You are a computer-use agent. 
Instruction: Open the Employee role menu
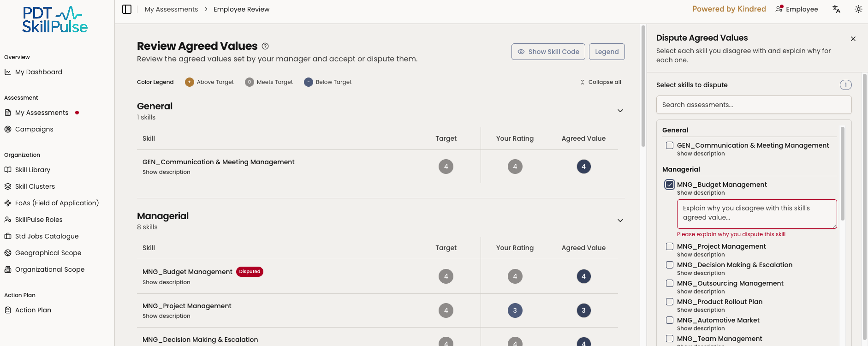pos(797,9)
